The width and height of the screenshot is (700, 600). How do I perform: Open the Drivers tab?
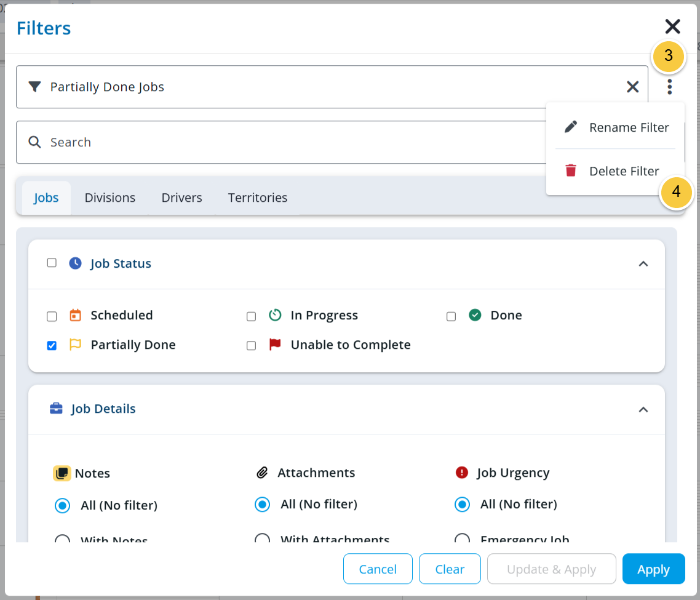click(181, 198)
